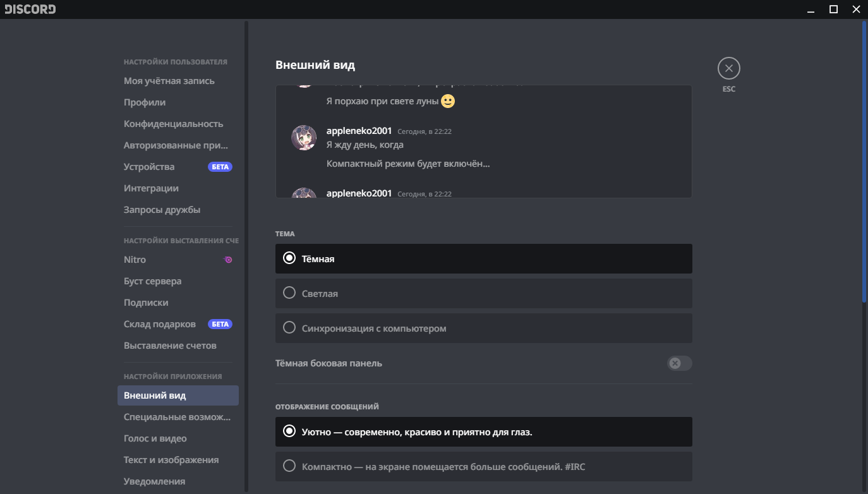The image size is (868, 494).
Task: Click the ТЕМА section label
Action: [285, 234]
